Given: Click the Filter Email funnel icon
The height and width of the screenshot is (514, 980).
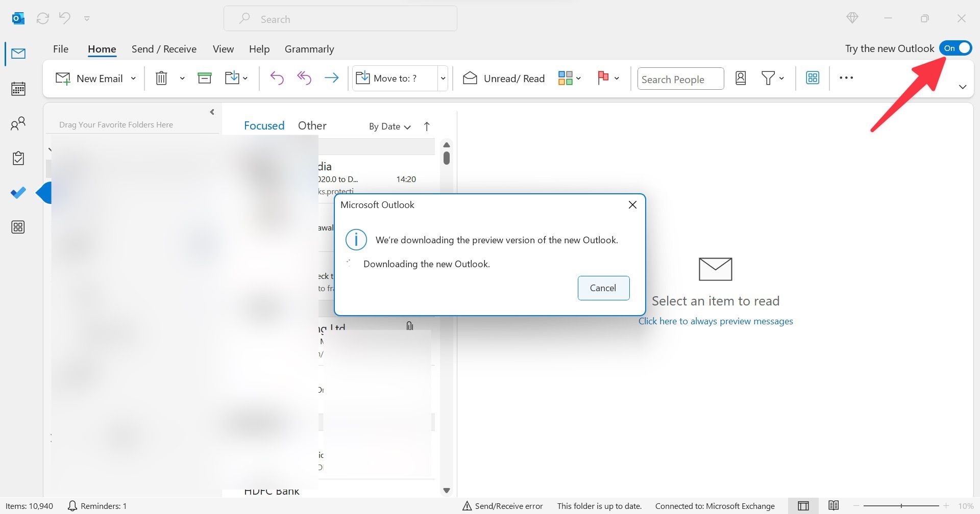Looking at the screenshot, I should (x=768, y=78).
